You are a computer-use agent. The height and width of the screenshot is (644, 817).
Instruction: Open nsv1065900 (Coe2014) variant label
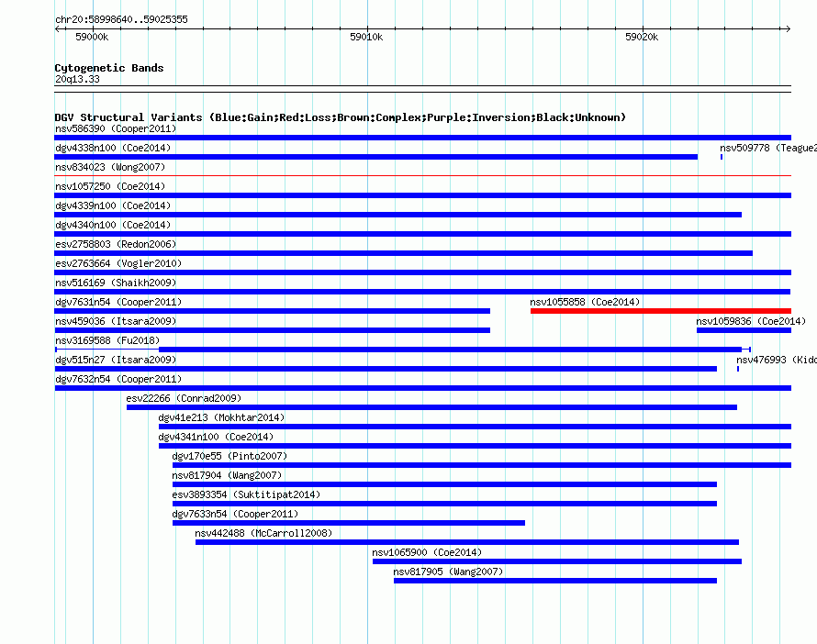(x=427, y=552)
